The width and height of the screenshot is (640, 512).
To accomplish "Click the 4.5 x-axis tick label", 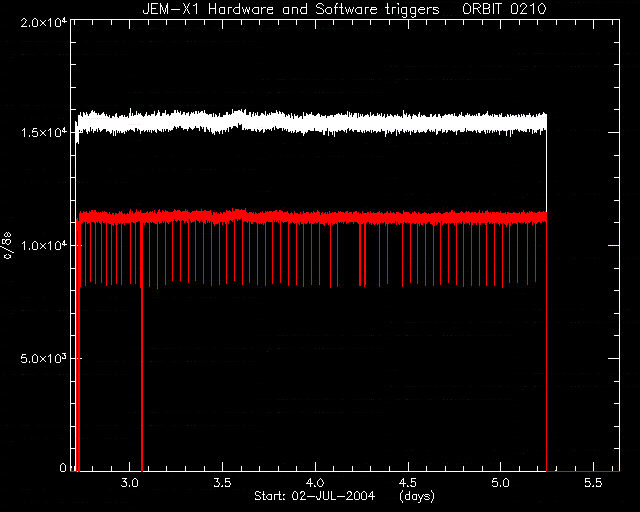I will click(x=408, y=483).
